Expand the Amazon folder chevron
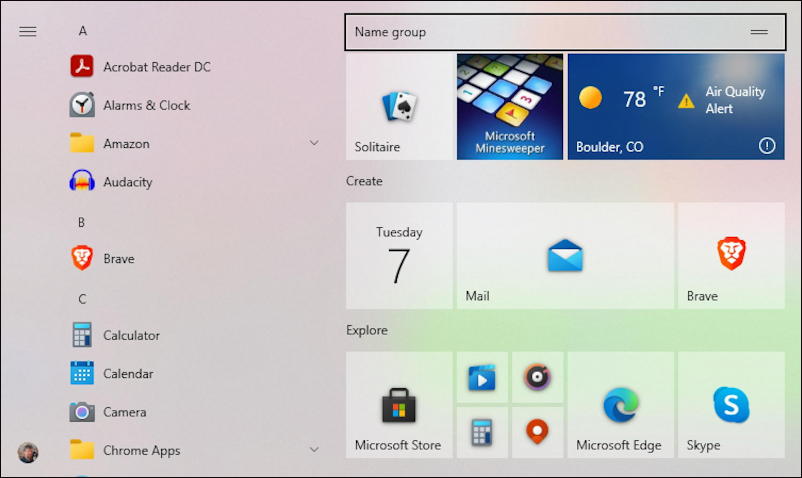Viewport: 802px width, 478px height. [314, 143]
